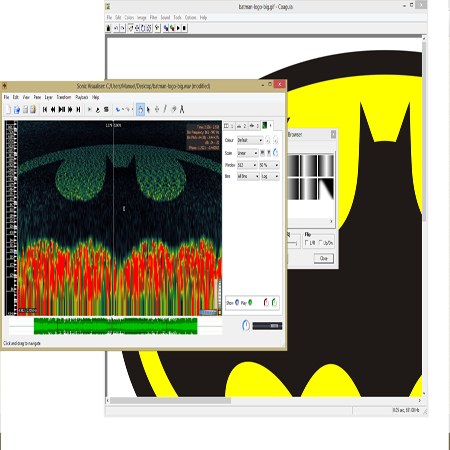Toggle Loop Playback mode

[98, 109]
